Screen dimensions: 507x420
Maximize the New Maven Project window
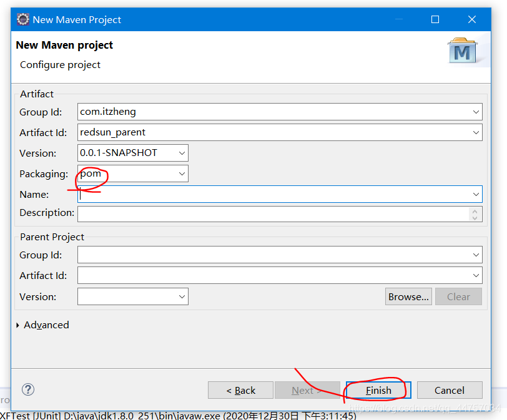[x=435, y=19]
